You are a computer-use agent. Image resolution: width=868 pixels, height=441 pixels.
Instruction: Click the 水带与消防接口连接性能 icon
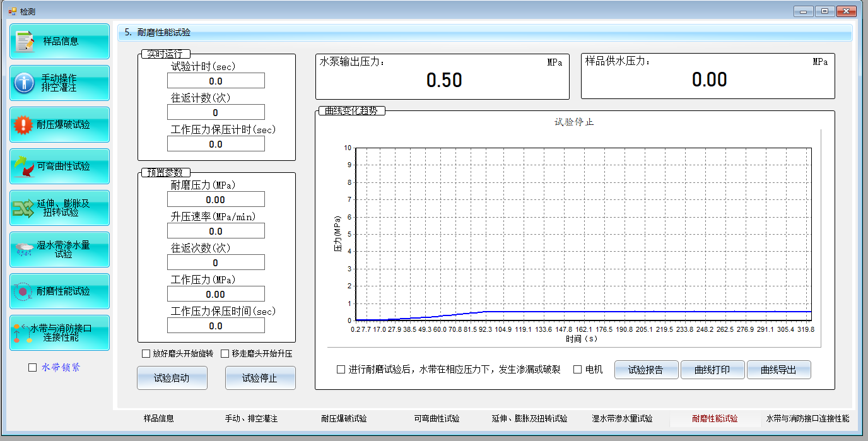tap(22, 333)
